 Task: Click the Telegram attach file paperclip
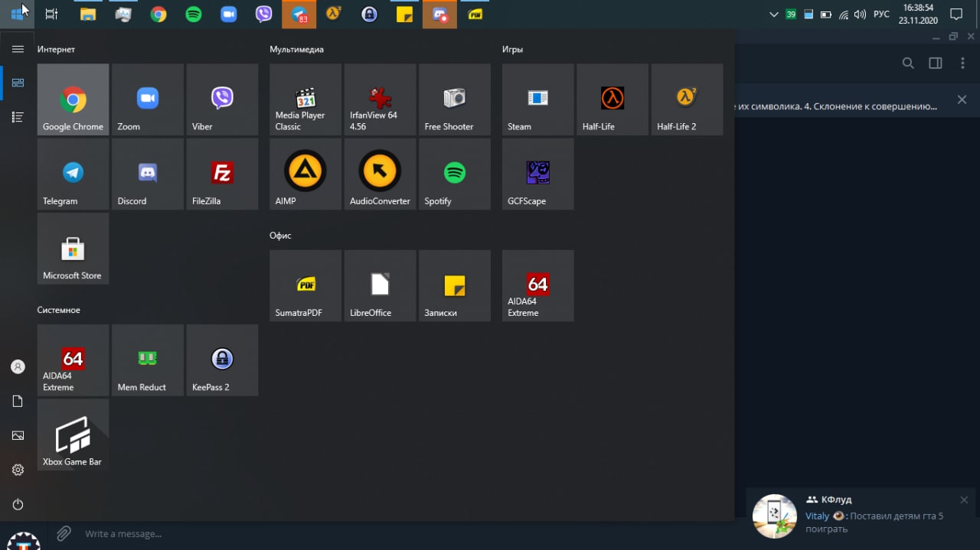[x=64, y=533]
